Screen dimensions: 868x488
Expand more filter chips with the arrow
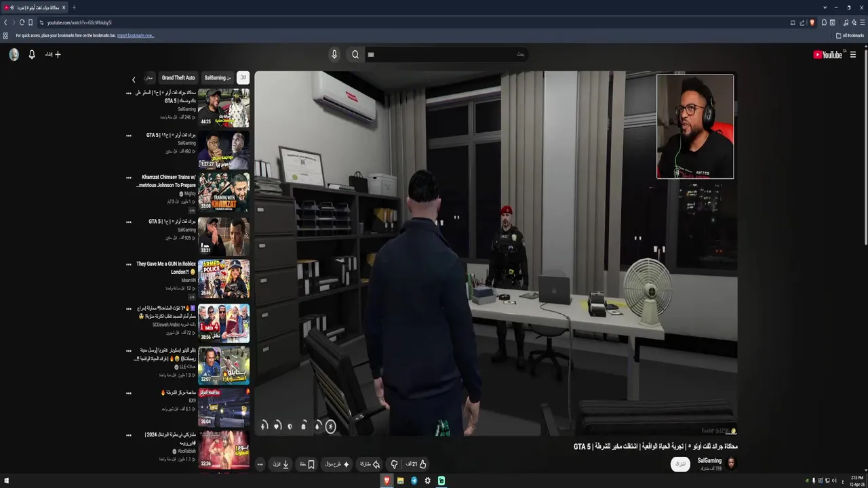coord(134,79)
